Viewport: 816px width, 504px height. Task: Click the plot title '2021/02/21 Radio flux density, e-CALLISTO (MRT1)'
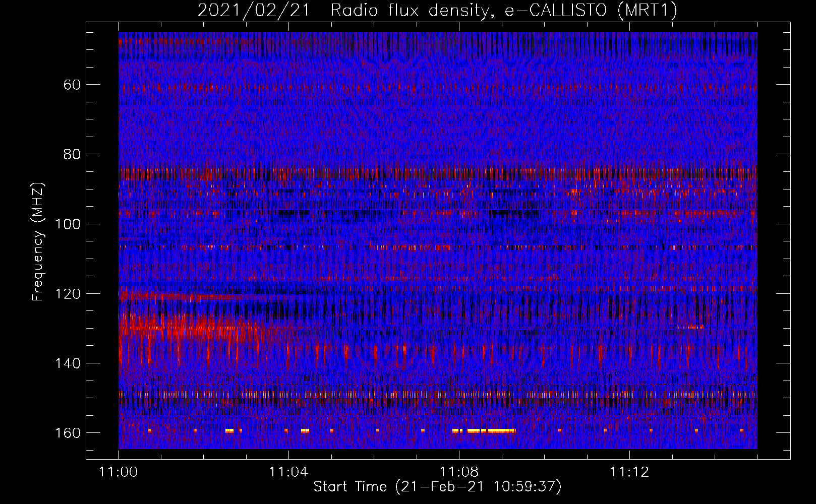coord(437,10)
